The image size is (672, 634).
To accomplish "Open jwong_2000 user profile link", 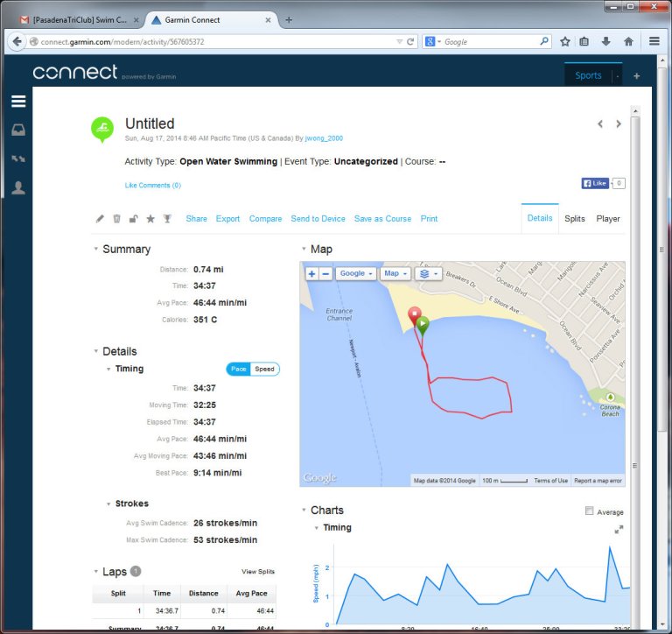I will coord(324,138).
